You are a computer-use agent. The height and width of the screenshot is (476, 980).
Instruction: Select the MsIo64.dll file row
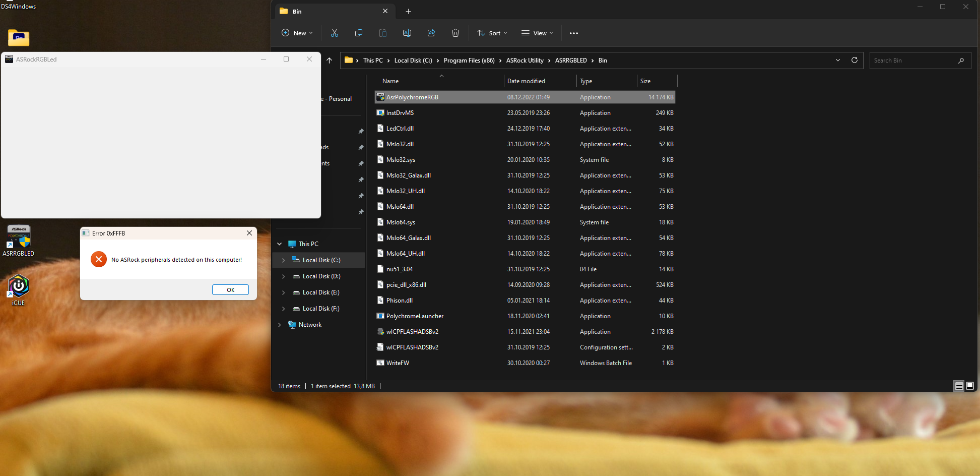click(x=525, y=206)
